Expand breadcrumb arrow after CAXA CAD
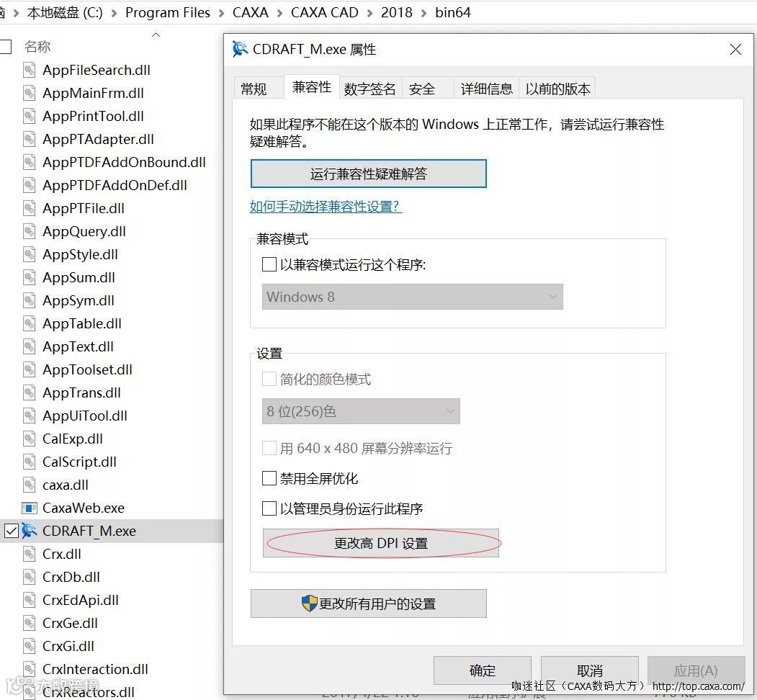Screen dimensions: 757x700 370,13
